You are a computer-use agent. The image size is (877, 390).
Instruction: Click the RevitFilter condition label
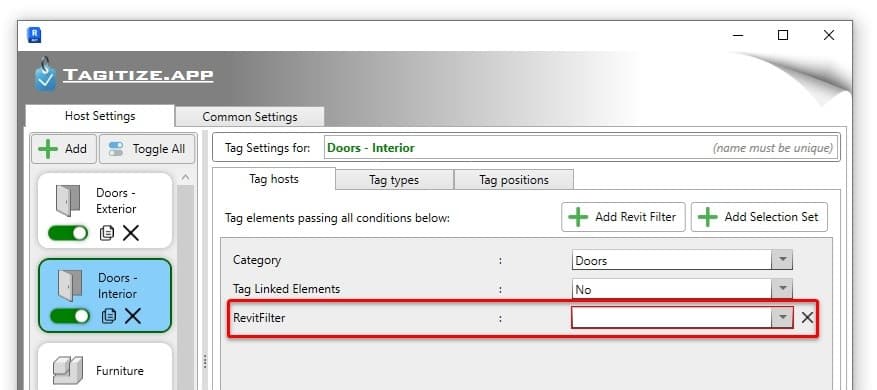click(x=259, y=318)
